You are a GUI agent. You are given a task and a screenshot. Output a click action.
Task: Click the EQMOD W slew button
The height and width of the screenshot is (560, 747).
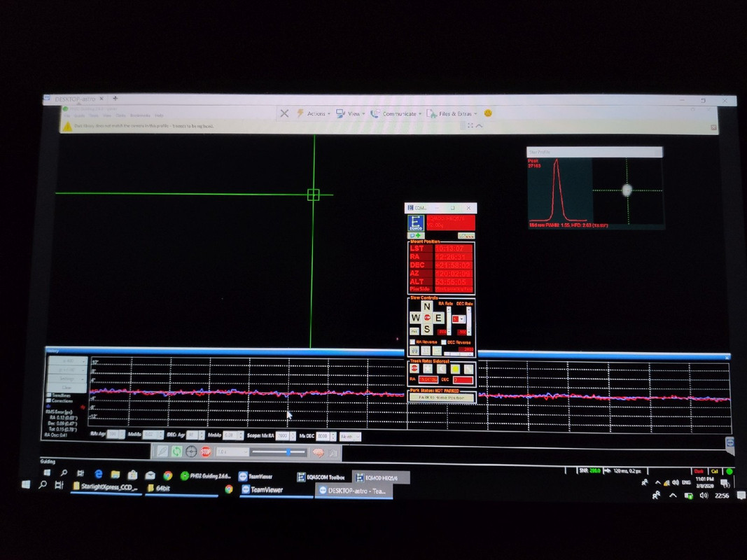tap(415, 318)
